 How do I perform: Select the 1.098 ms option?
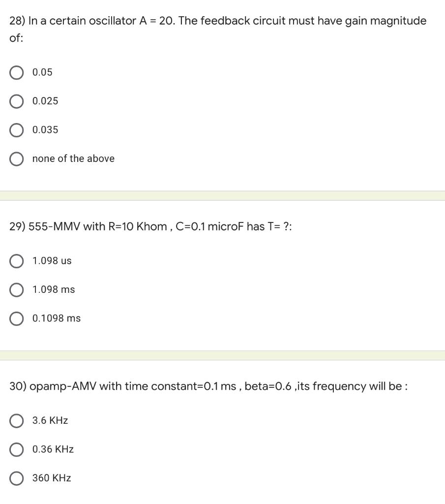coord(16,290)
